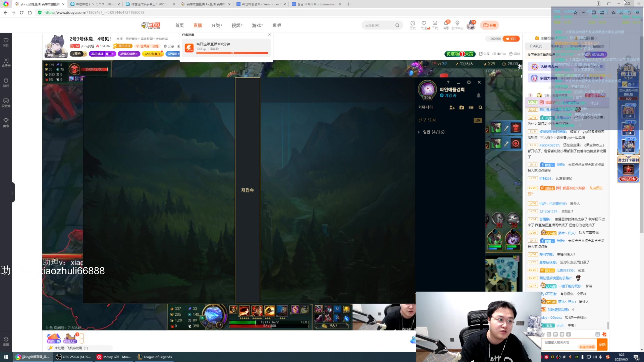Switch to the 首页 home tab
This screenshot has height=362, width=644.
coord(179,25)
